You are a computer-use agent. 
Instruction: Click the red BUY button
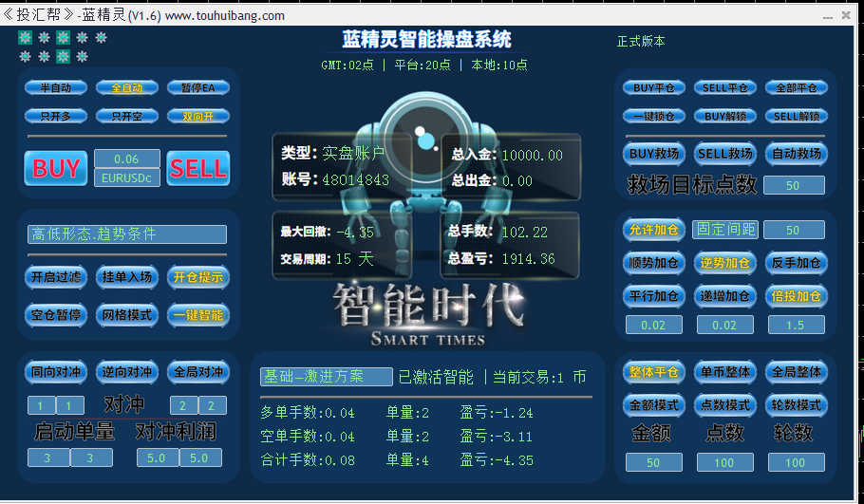(x=56, y=168)
